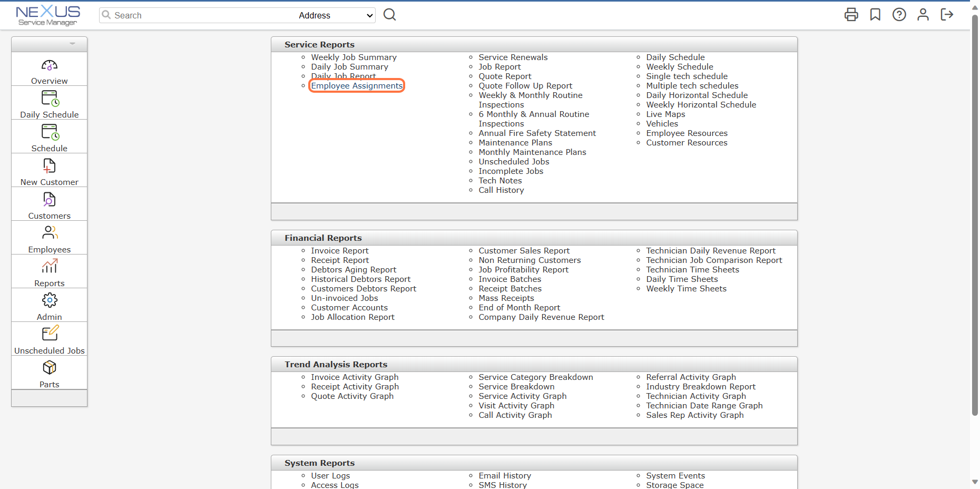Select the Daily Schedule sidebar icon
This screenshot has height=489, width=980.
49,103
